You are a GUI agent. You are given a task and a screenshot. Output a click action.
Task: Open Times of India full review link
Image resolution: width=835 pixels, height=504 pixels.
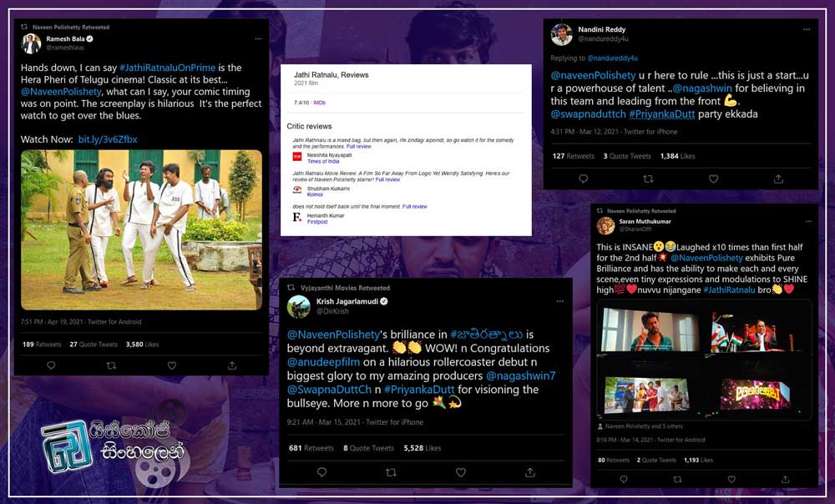click(358, 147)
